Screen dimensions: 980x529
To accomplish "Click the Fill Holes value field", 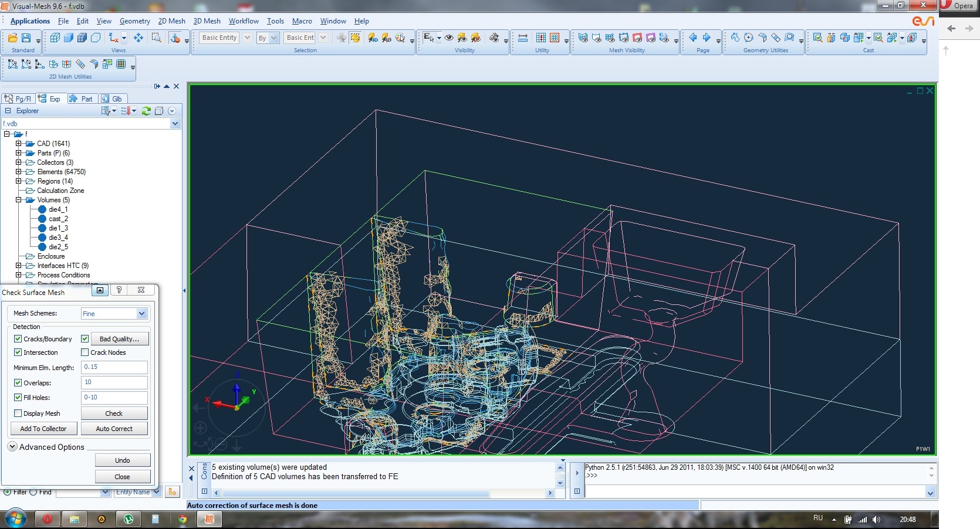I will pos(114,398).
